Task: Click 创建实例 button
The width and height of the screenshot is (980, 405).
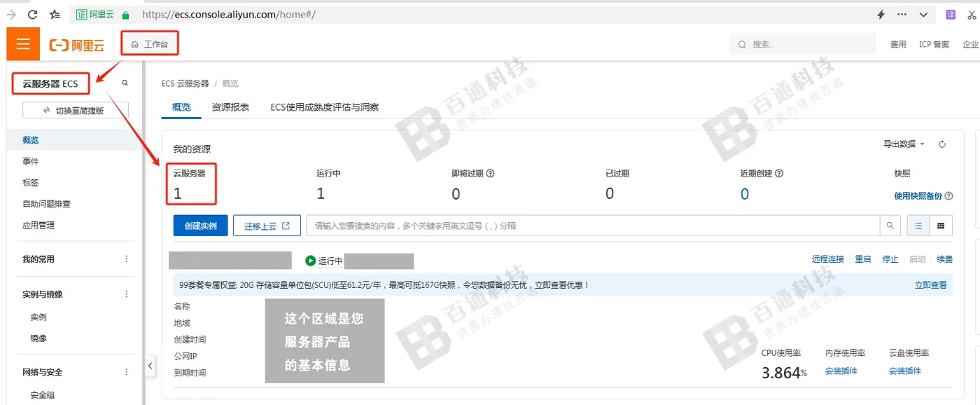Action: click(x=201, y=226)
